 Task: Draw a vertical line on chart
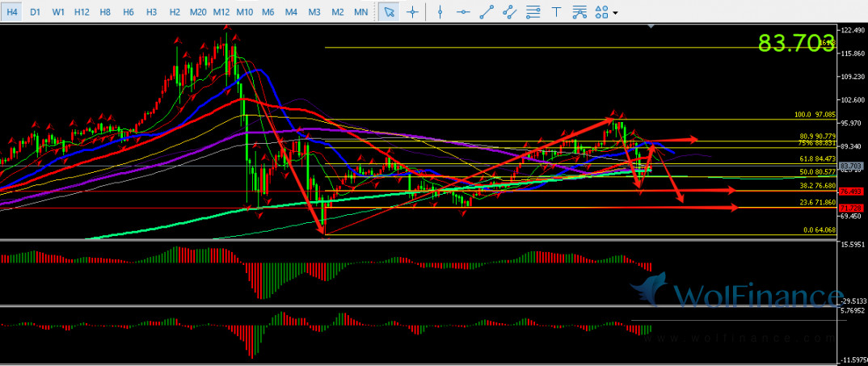point(440,12)
